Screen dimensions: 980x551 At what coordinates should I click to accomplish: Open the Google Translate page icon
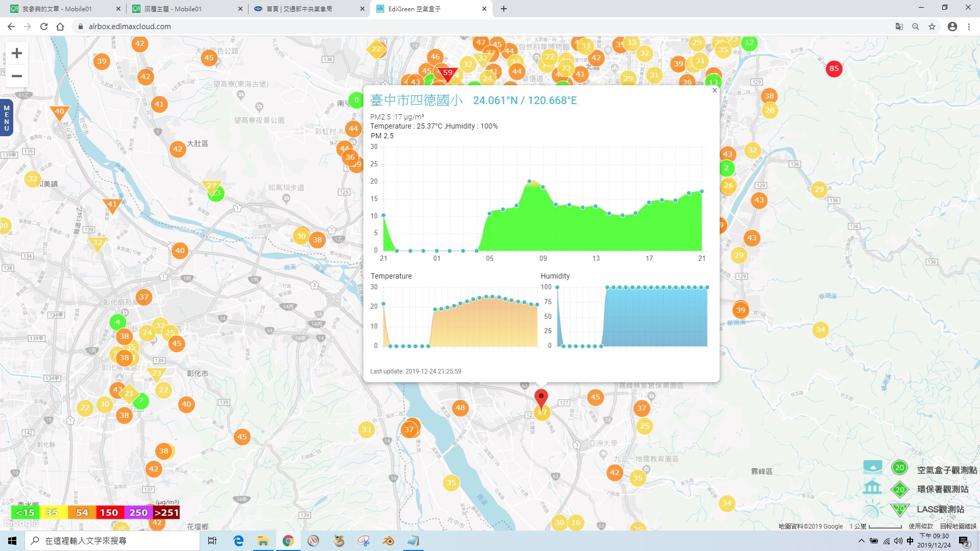tap(899, 27)
